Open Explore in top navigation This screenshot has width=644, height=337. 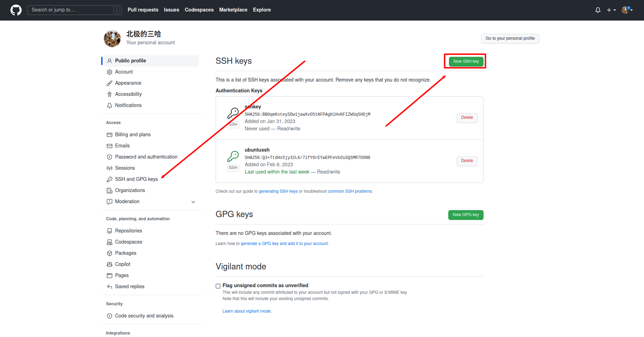[x=262, y=10]
